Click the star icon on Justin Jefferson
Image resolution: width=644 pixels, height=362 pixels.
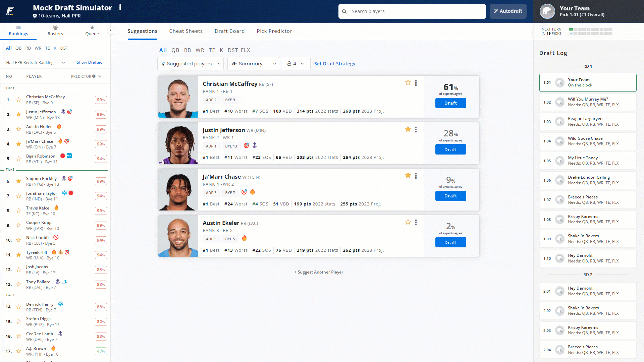(408, 129)
